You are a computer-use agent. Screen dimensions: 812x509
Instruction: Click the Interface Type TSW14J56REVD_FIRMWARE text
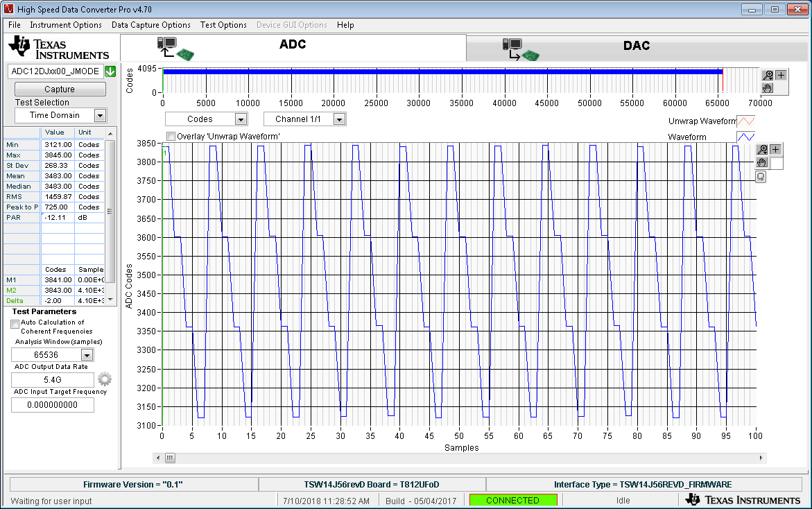[x=643, y=485]
